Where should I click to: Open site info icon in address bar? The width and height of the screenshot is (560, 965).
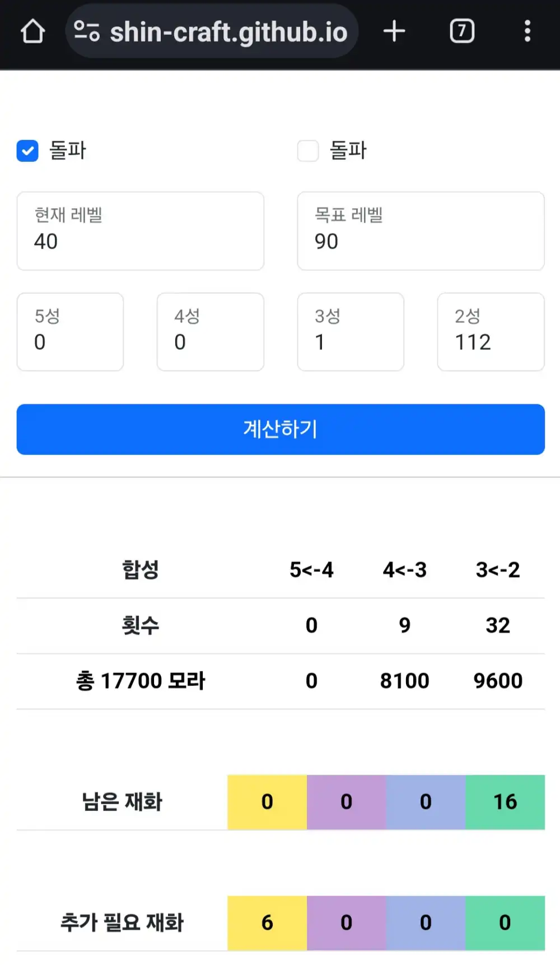coord(87,31)
